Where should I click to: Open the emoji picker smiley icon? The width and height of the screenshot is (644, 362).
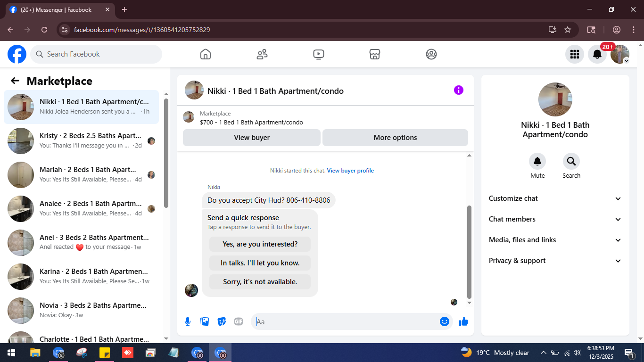coord(445,321)
